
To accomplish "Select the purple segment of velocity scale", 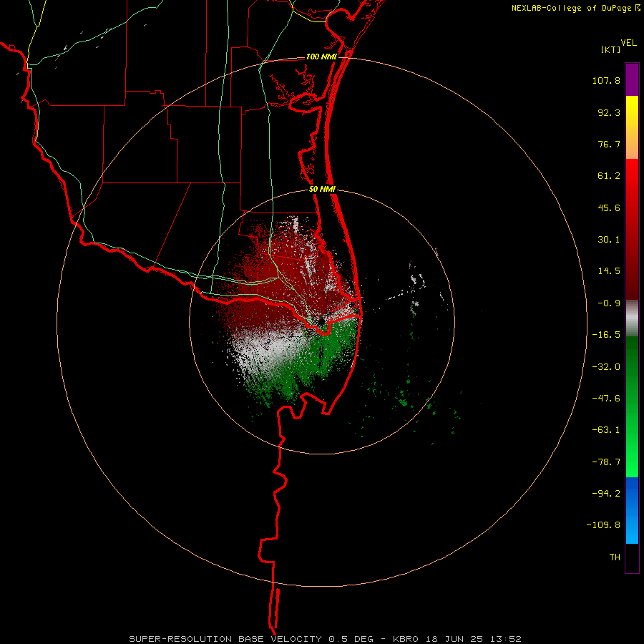I will (x=632, y=79).
